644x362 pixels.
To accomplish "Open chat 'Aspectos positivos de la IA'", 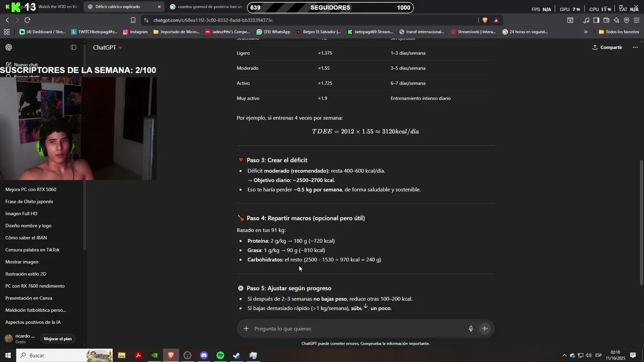I will [34, 322].
